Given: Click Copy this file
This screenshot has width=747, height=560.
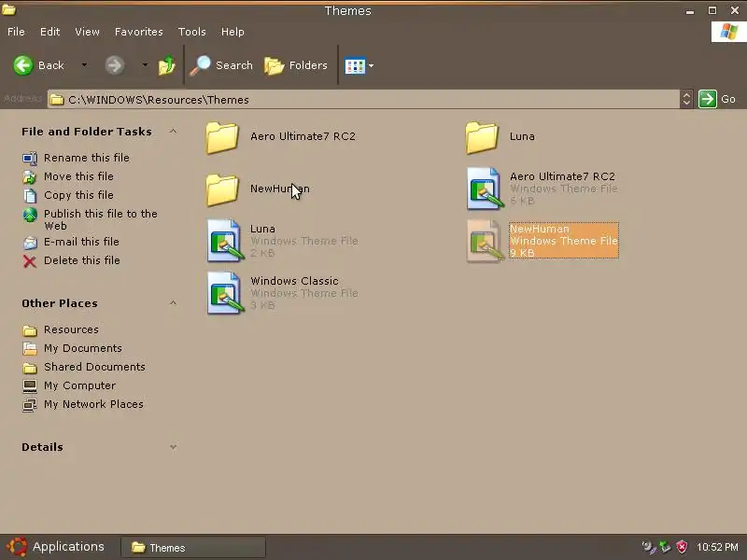Looking at the screenshot, I should point(78,195).
